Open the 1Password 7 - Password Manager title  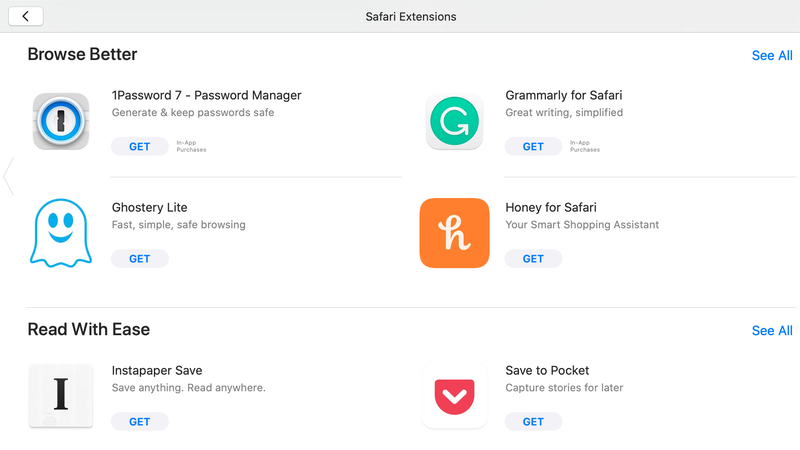[x=207, y=95]
